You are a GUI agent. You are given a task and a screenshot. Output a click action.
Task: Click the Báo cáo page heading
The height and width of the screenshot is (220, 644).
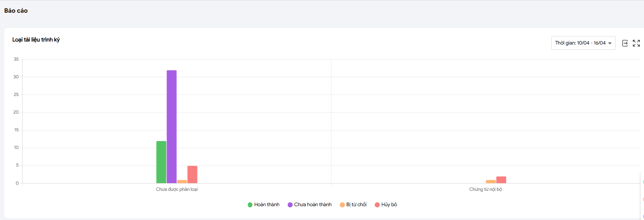click(16, 11)
